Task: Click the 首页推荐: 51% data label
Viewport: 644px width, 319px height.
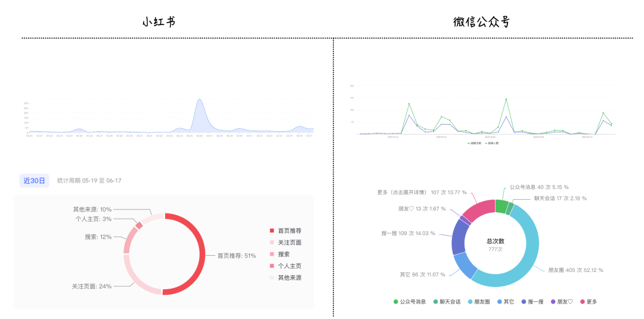Action: 237,256
